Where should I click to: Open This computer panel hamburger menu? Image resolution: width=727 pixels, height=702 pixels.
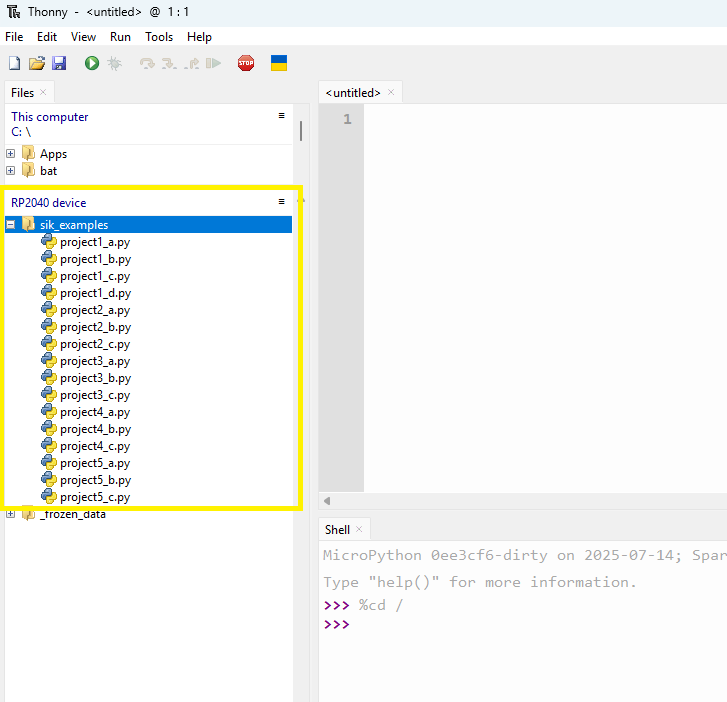[282, 116]
